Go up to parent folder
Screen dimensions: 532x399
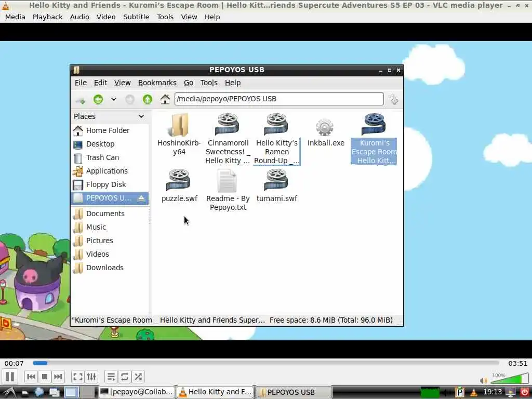(147, 99)
